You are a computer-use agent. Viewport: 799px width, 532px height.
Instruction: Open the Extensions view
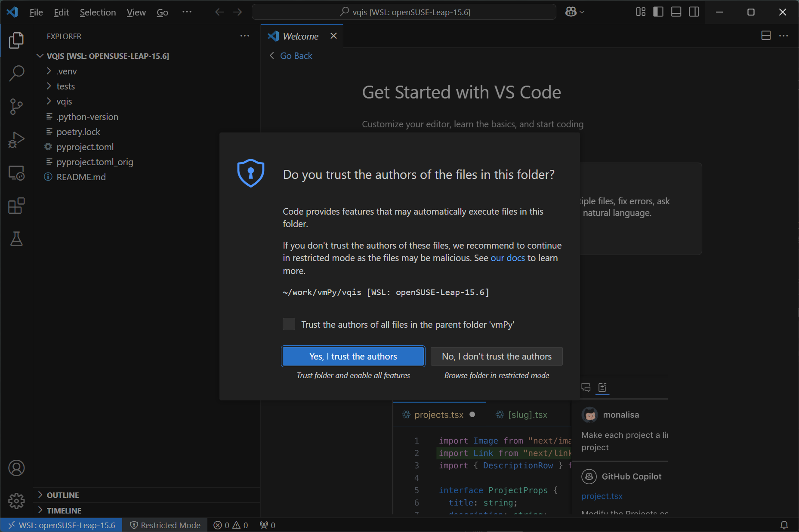tap(16, 206)
